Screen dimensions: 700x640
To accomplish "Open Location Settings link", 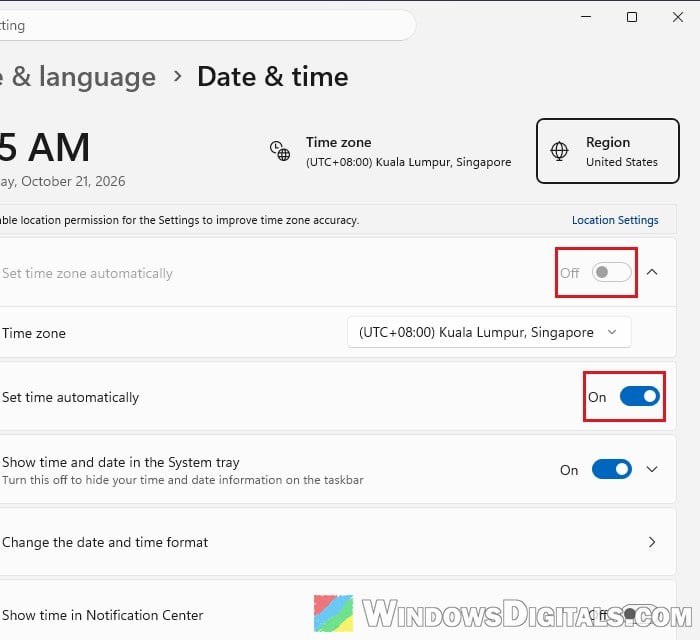I will (x=615, y=220).
